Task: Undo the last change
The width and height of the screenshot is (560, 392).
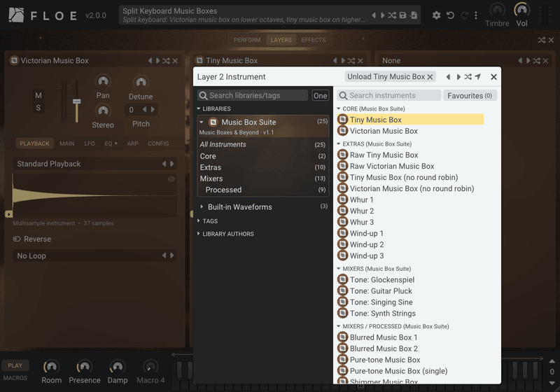Action: (450, 15)
